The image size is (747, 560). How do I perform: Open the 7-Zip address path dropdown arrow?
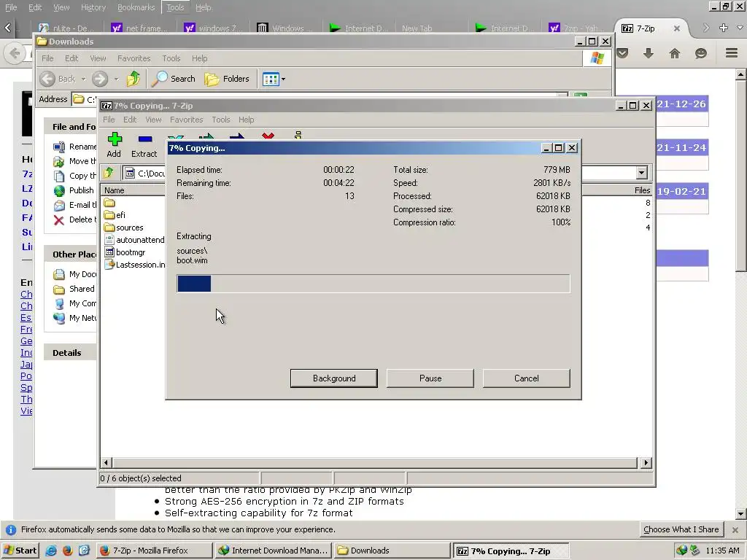pos(642,172)
